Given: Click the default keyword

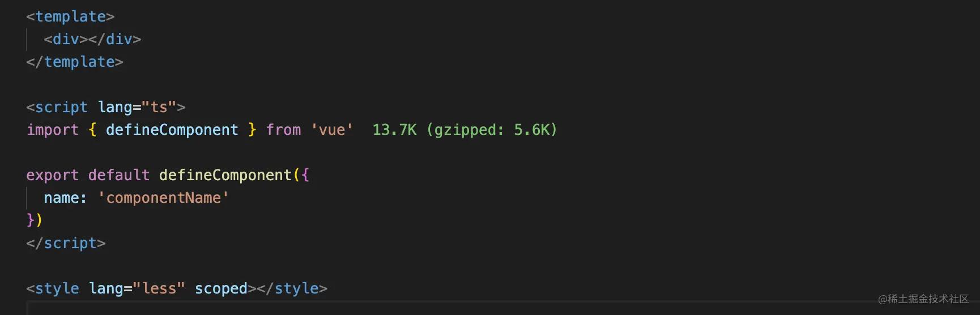Looking at the screenshot, I should 119,175.
